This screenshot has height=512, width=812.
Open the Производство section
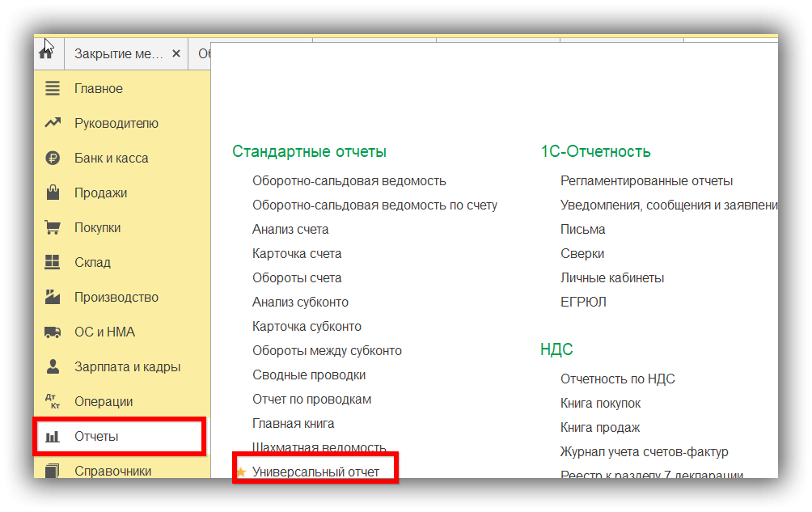click(x=116, y=297)
